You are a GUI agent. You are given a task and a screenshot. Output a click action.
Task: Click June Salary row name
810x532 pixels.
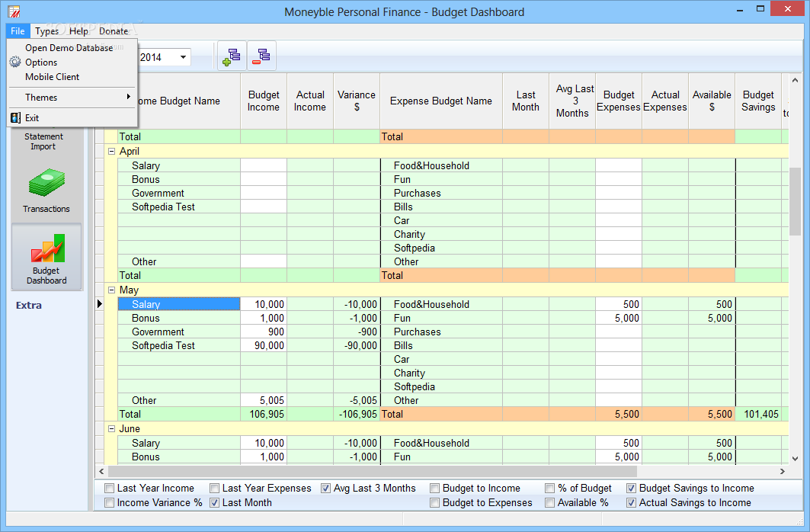point(179,443)
